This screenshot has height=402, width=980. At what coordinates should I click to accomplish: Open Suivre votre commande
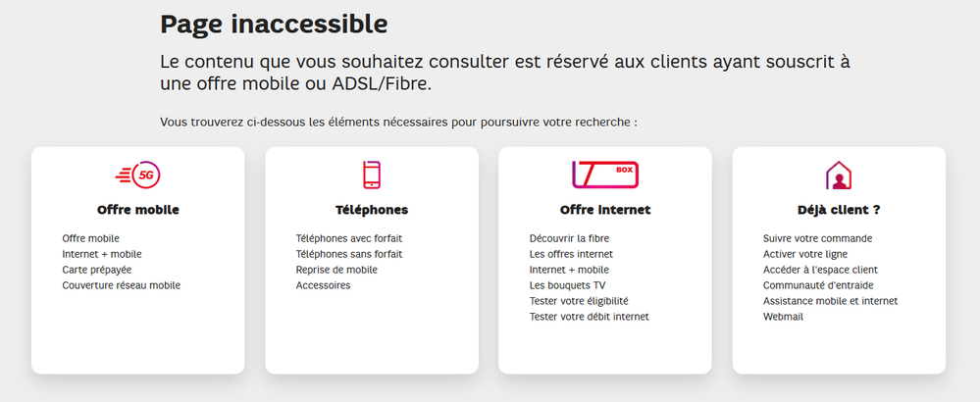(x=817, y=238)
